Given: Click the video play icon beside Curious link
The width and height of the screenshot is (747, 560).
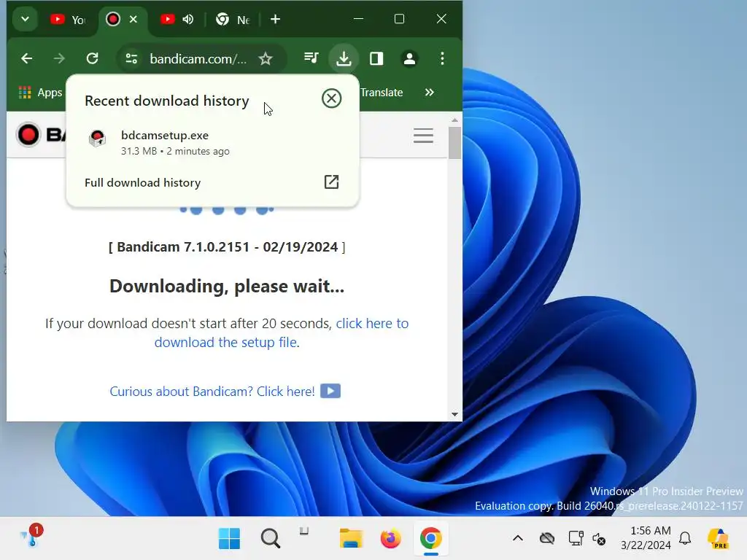Looking at the screenshot, I should tap(330, 391).
